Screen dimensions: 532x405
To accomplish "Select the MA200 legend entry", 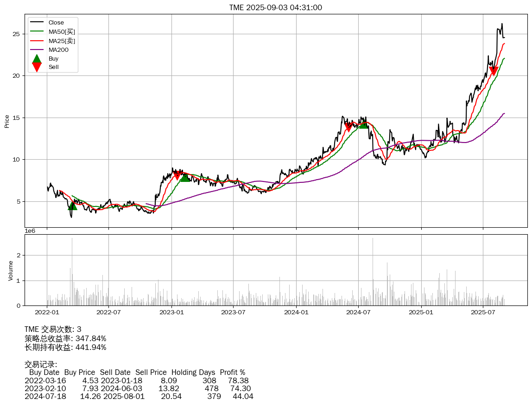I will click(58, 50).
